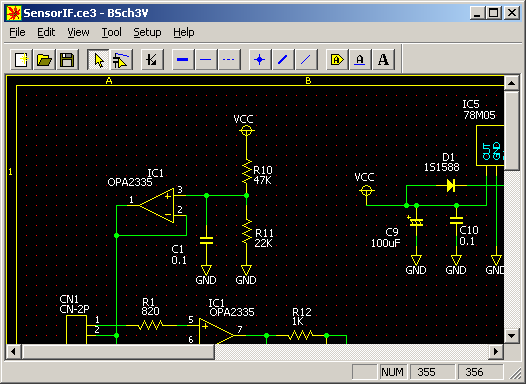
Task: Click the '100uF' value text
Action: (x=386, y=243)
